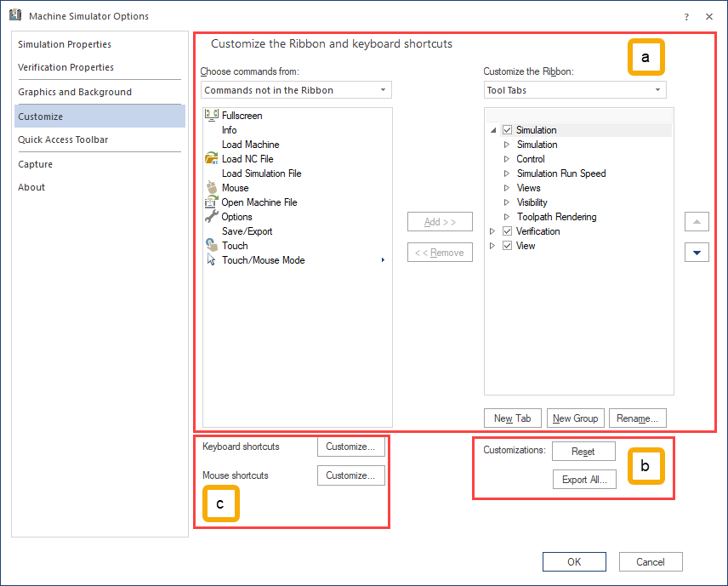Select the Load NC File icon

pos(212,159)
